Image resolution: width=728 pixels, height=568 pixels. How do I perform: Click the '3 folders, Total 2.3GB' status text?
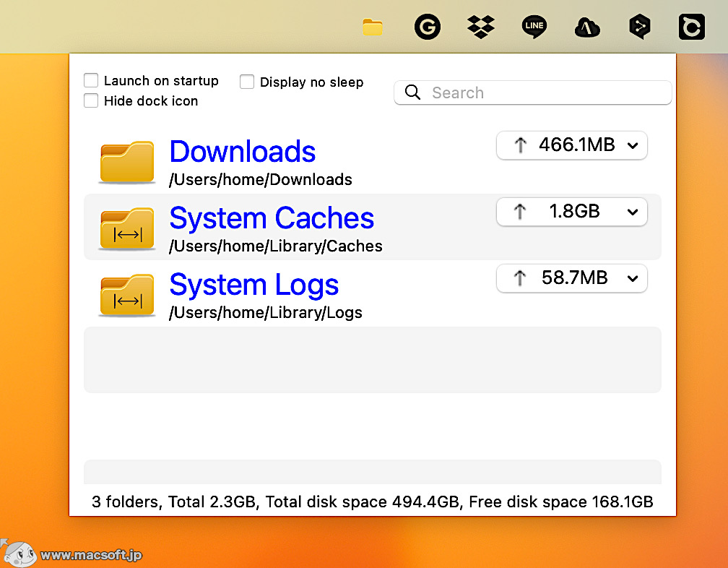pos(173,502)
